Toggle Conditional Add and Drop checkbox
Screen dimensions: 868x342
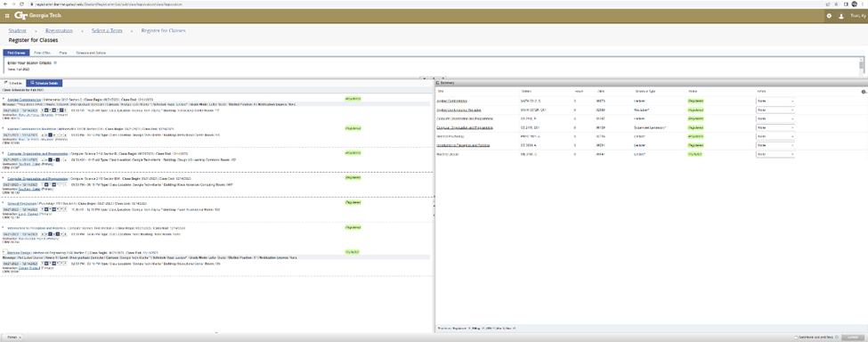tap(795, 337)
